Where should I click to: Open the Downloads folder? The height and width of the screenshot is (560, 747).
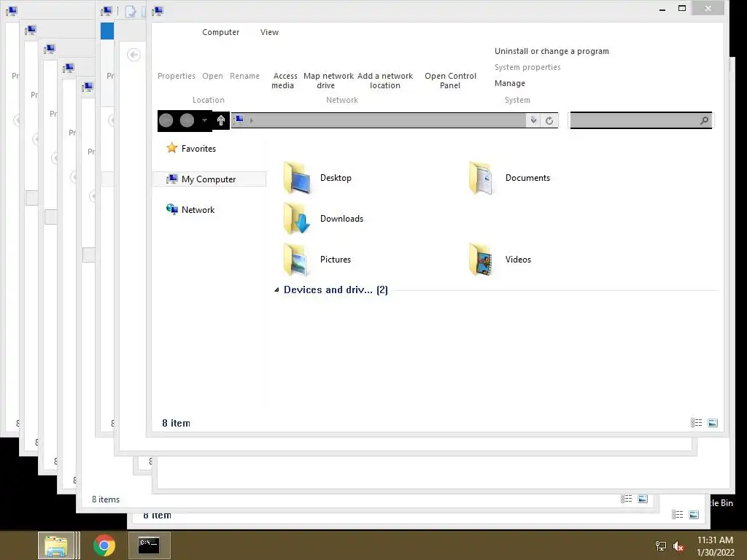(x=323, y=219)
